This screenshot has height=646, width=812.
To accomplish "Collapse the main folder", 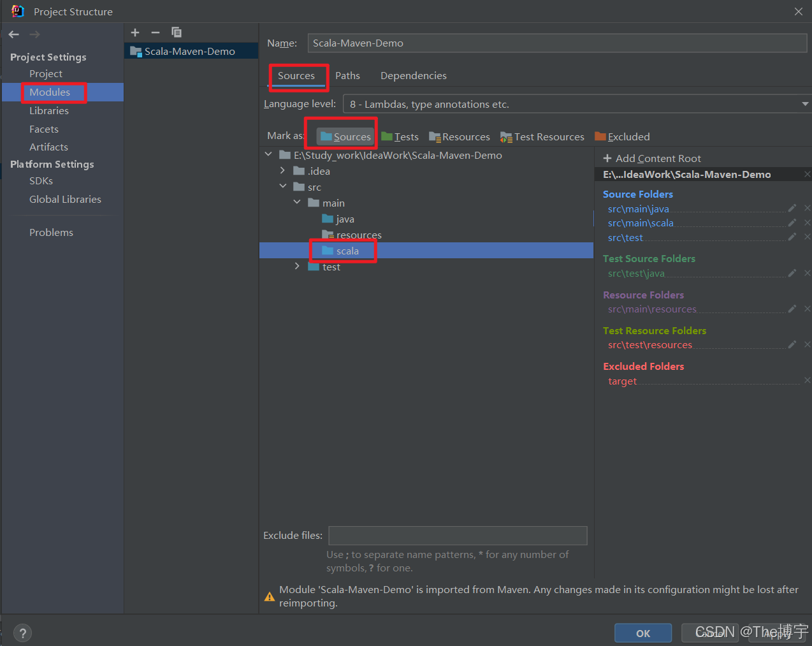I will (297, 203).
